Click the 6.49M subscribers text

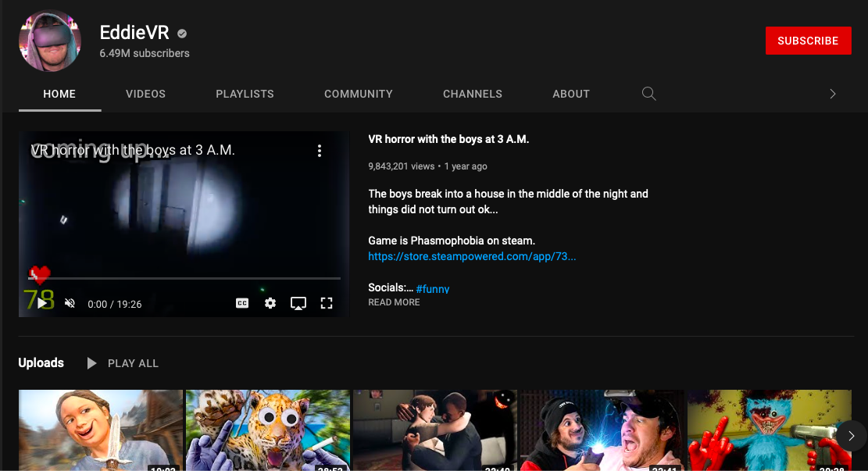point(145,53)
